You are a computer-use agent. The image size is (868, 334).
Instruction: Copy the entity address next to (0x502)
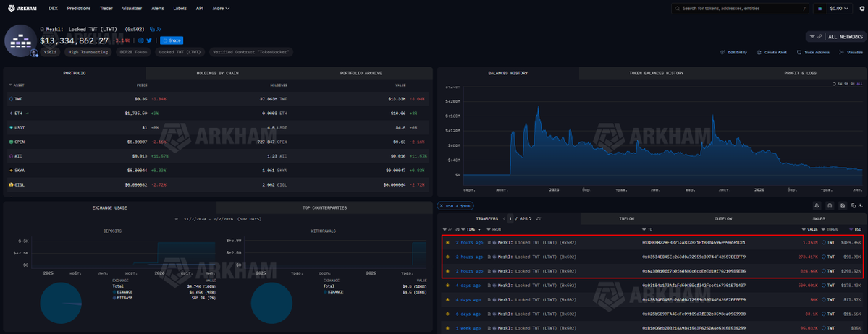(x=152, y=30)
